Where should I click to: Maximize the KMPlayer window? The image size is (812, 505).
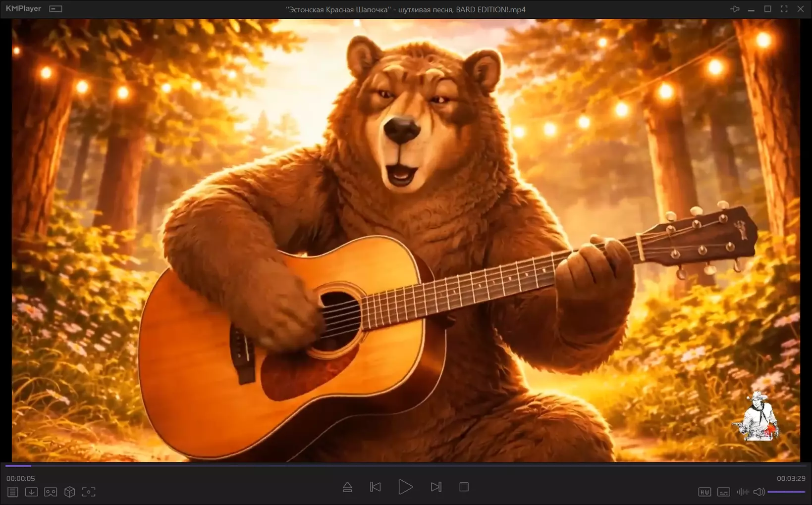pos(767,9)
